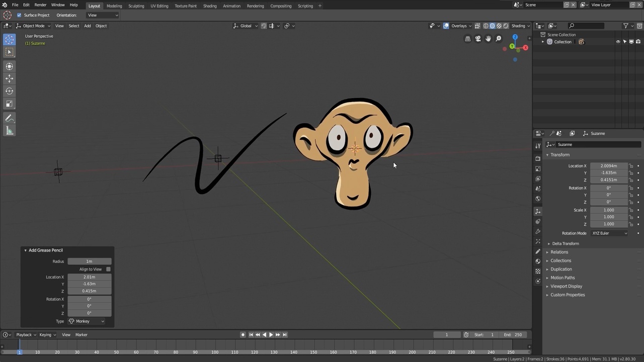Edit the Location X field showing 2.0094m
This screenshot has height=362, width=644.
[x=608, y=166]
